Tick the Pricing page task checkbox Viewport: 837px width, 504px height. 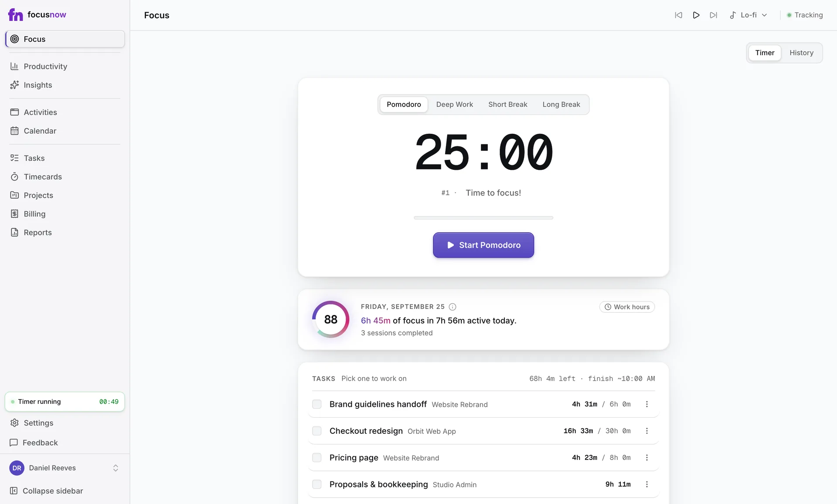pyautogui.click(x=317, y=457)
